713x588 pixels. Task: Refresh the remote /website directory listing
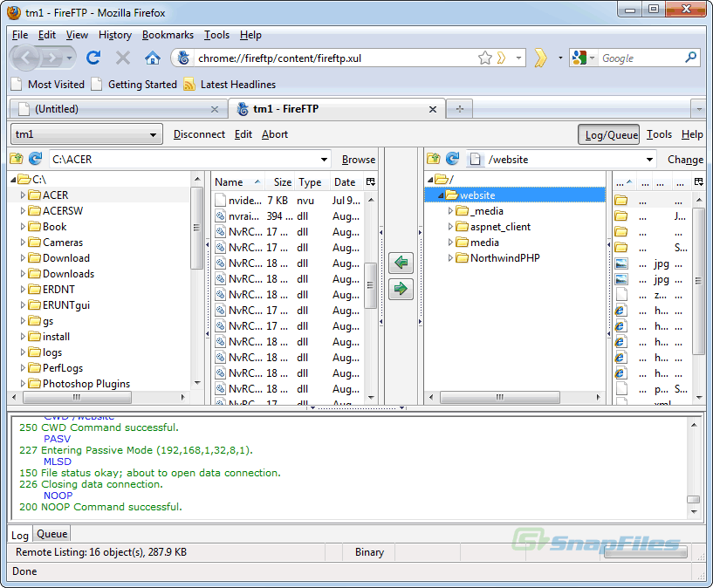click(x=452, y=159)
